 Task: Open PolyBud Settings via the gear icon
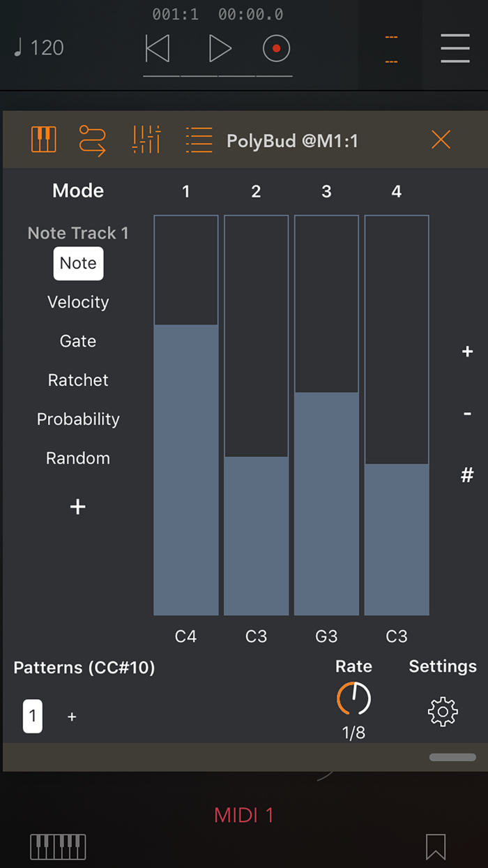point(442,712)
